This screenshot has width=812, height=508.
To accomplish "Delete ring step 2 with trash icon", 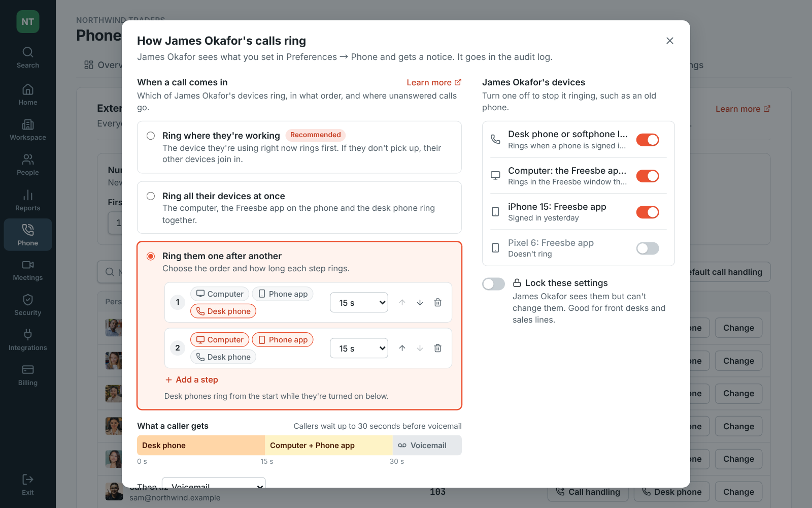I will click(x=437, y=348).
